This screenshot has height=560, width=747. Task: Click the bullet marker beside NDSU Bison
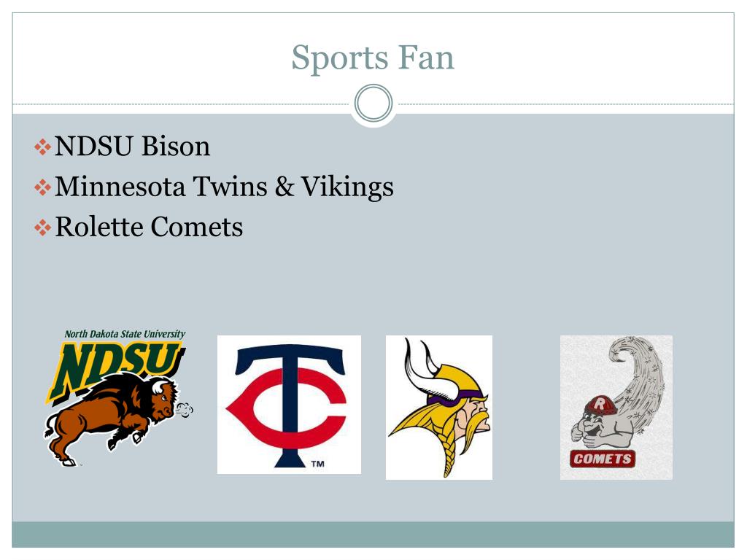[x=42, y=147]
